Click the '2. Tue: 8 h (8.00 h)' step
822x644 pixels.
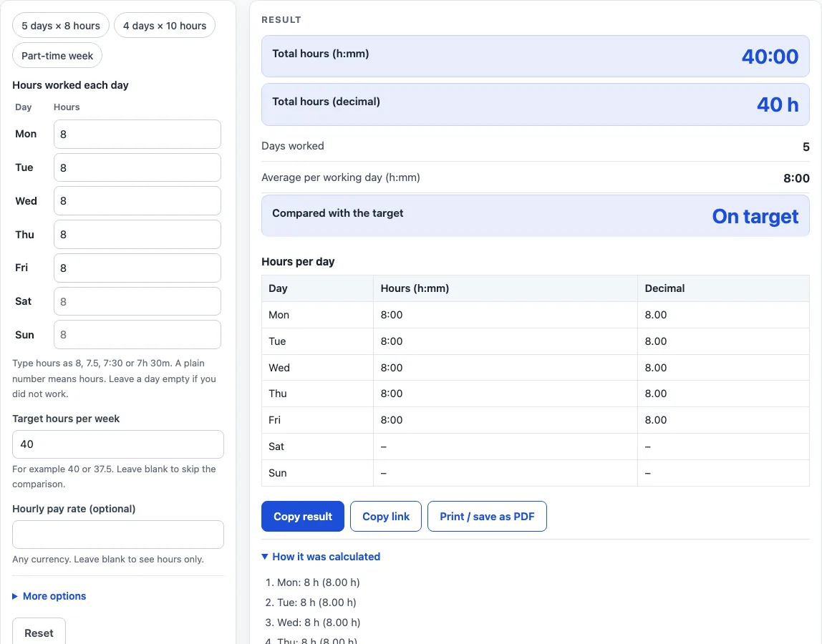click(311, 602)
